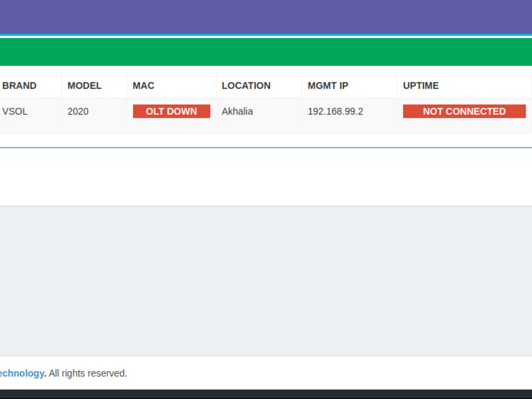Click the dark bottom status bar
Screen dimensions: 532x399
click(266, 394)
